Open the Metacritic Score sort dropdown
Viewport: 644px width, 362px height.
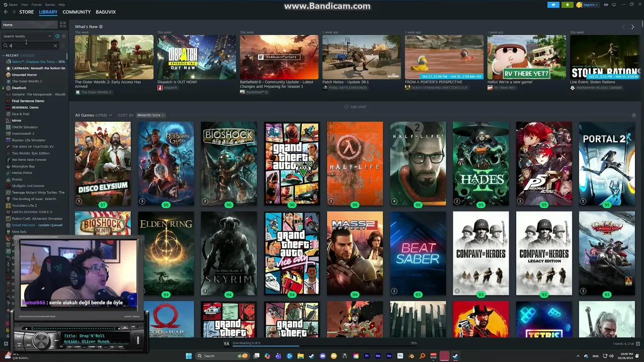(151, 115)
